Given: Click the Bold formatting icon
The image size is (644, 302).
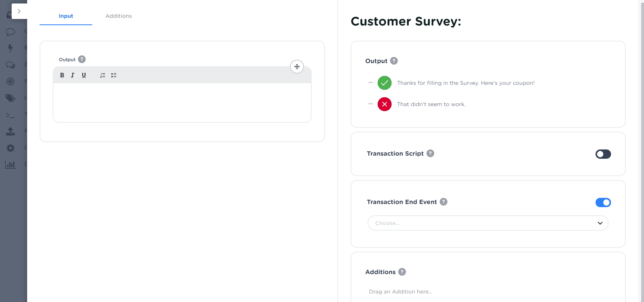Looking at the screenshot, I should [x=62, y=75].
